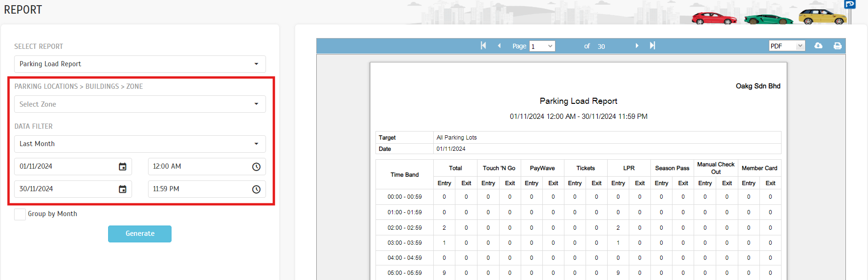Open the page number selector dropdown

pos(542,46)
